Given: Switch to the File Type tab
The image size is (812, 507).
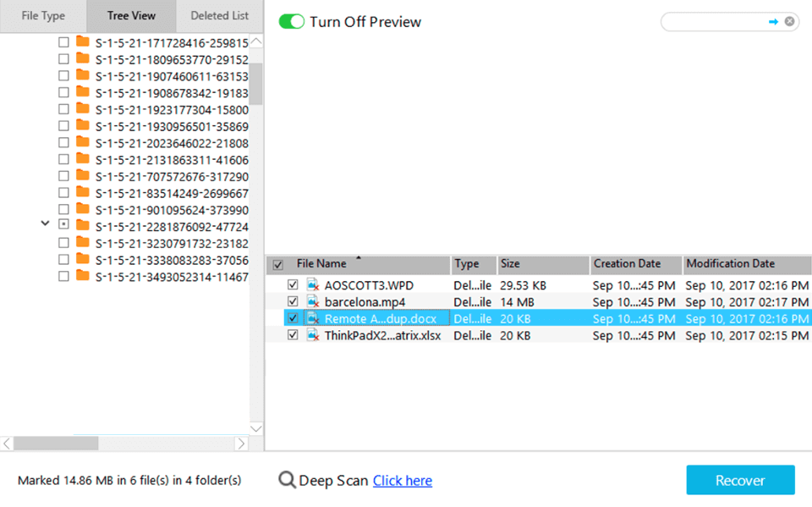Looking at the screenshot, I should tap(42, 15).
